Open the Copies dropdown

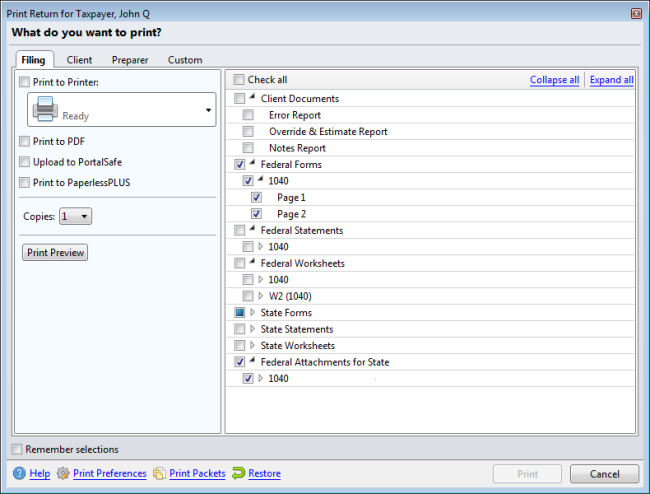75,216
